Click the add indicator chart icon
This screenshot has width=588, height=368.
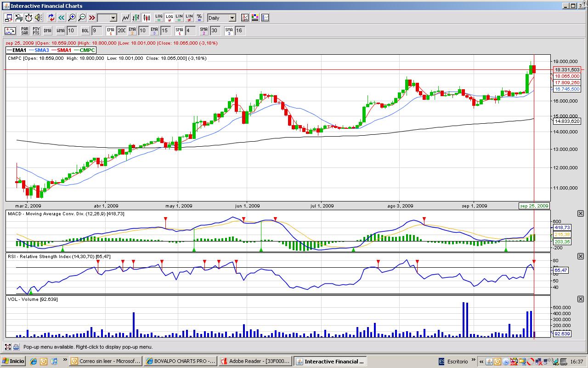click(x=10, y=31)
